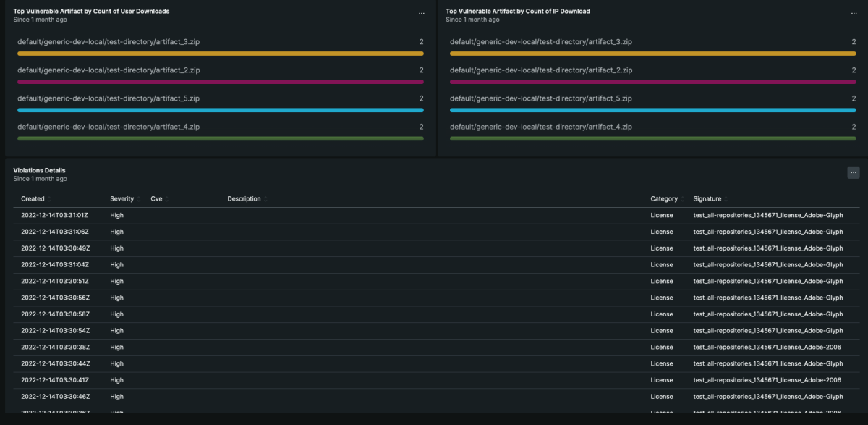Click sort icon next to Created column
This screenshot has width=868, height=425.
coord(49,199)
